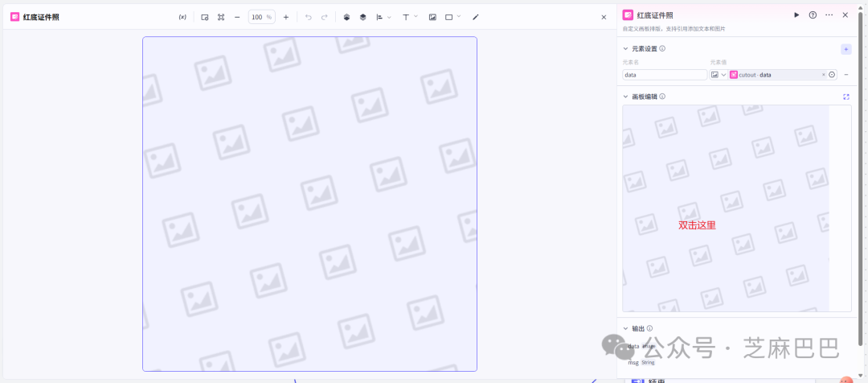Click the 元素名 column label
Image resolution: width=868 pixels, height=383 pixels.
tap(631, 62)
